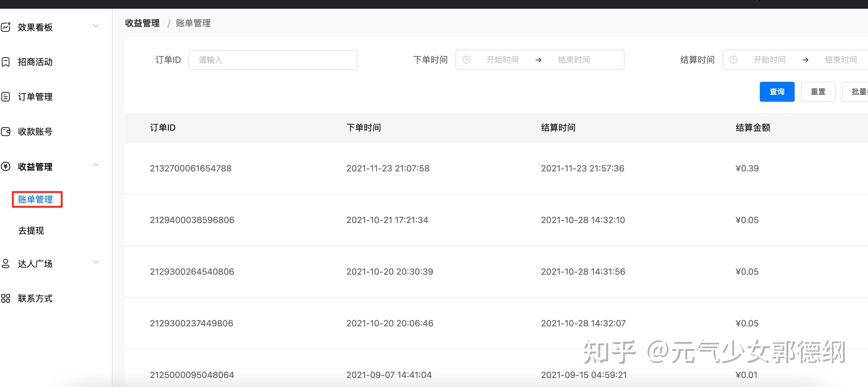Image resolution: width=868 pixels, height=387 pixels.
Task: Open the 去提现 submenu item
Action: (x=31, y=231)
